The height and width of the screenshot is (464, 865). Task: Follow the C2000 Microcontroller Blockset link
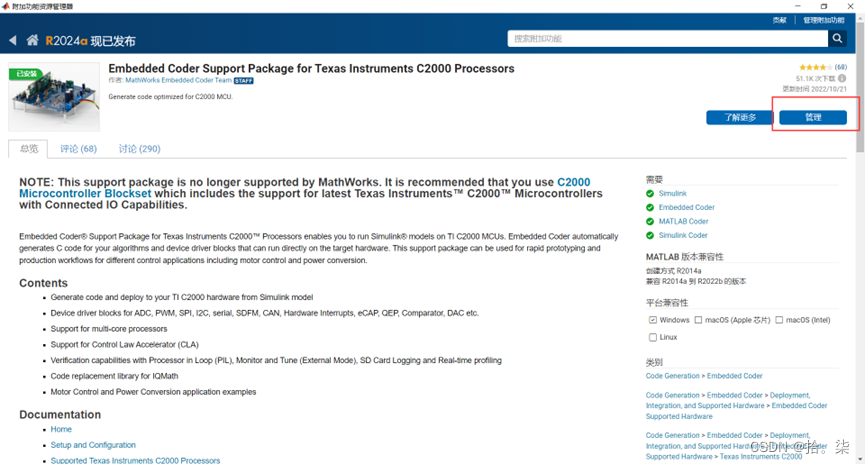[x=305, y=188]
